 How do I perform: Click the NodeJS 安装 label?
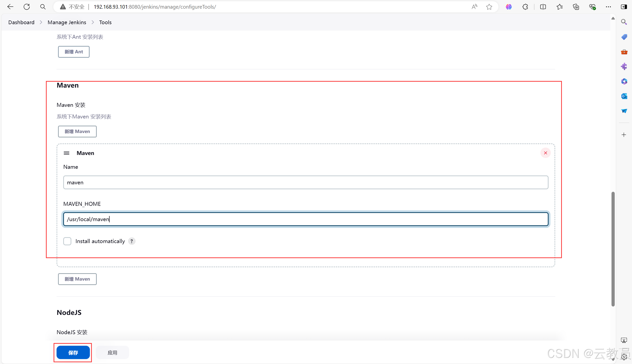coord(72,332)
